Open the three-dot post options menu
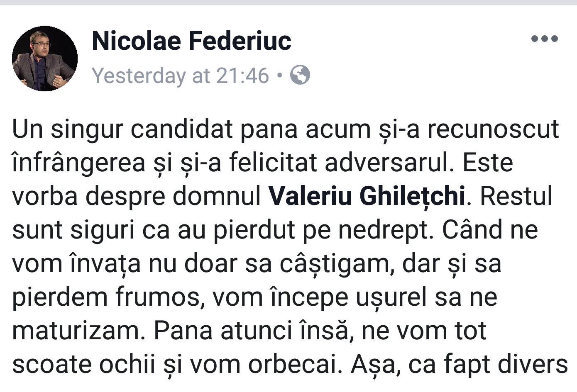Viewport: 577px width, 392px height. click(544, 39)
